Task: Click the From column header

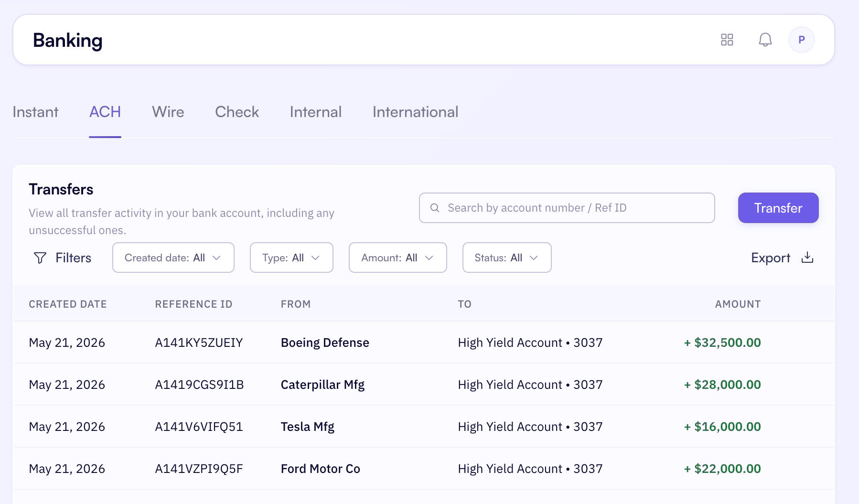Action: 296,304
